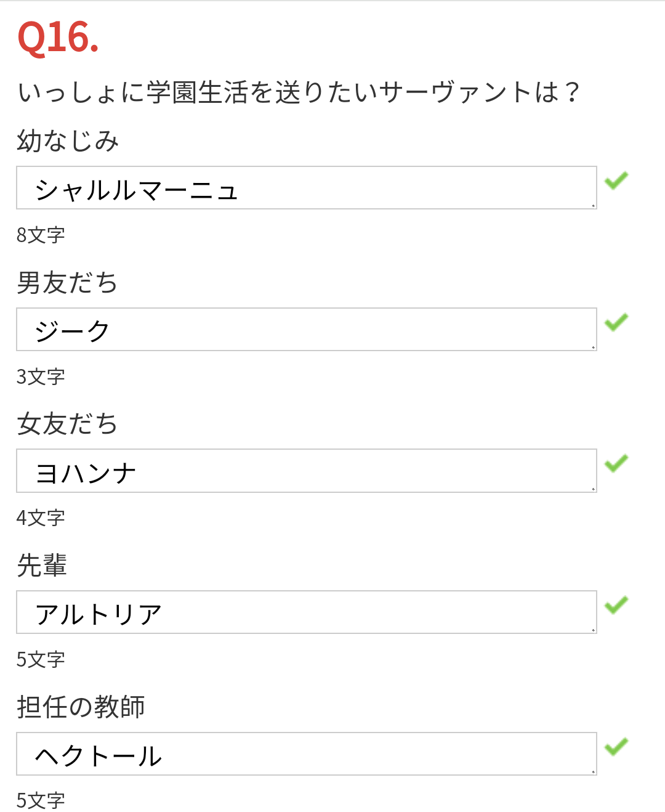This screenshot has height=812, width=665.
Task: Click the green checkmark beside ヨハンナ
Action: click(x=616, y=463)
